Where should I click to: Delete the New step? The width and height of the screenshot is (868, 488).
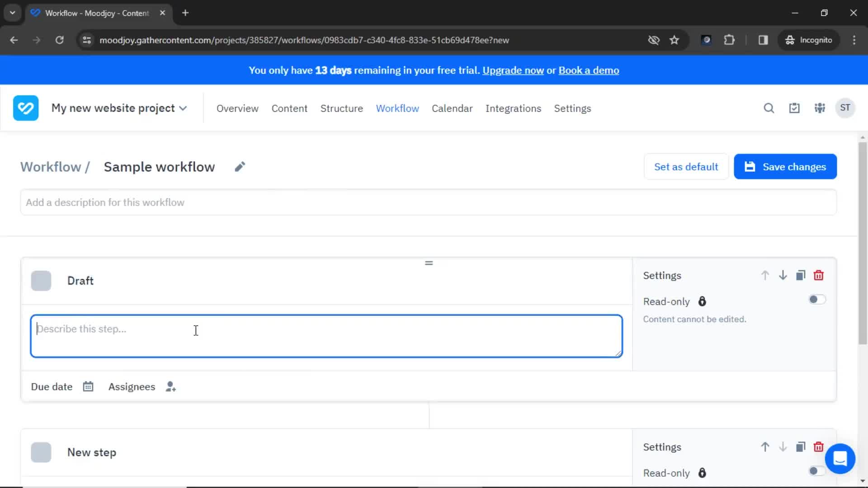coord(819,447)
